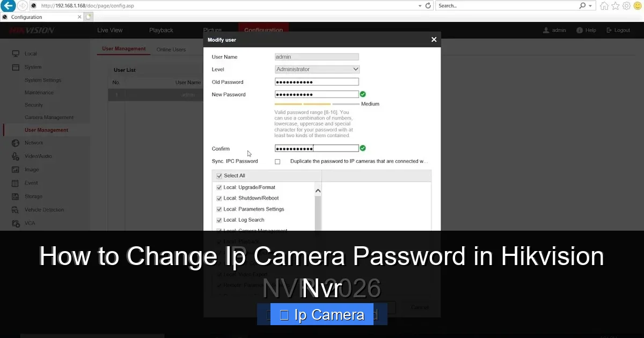Viewport: 644px width, 338px height.
Task: Open Event section icon in sidebar
Action: pos(15,183)
